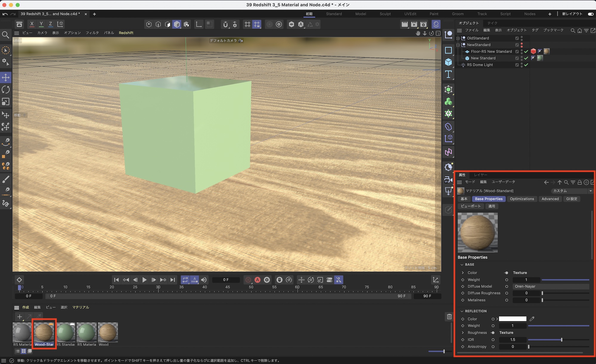Click the Text spline tool icon

coord(448,74)
